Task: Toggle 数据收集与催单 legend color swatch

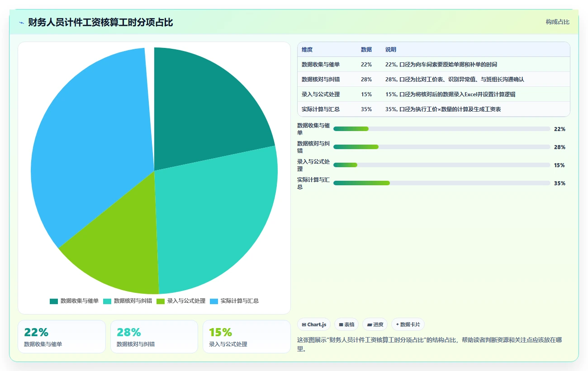Action: 54,301
